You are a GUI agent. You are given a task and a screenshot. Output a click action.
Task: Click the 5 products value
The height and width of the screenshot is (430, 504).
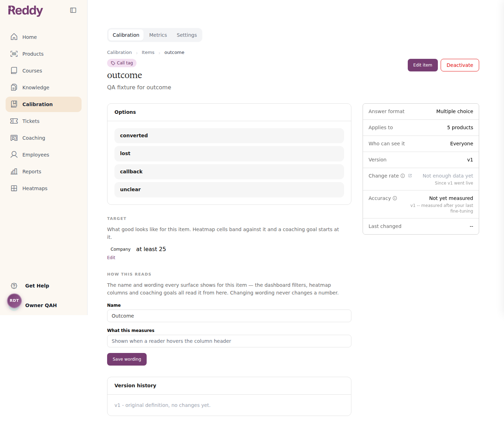[460, 127]
